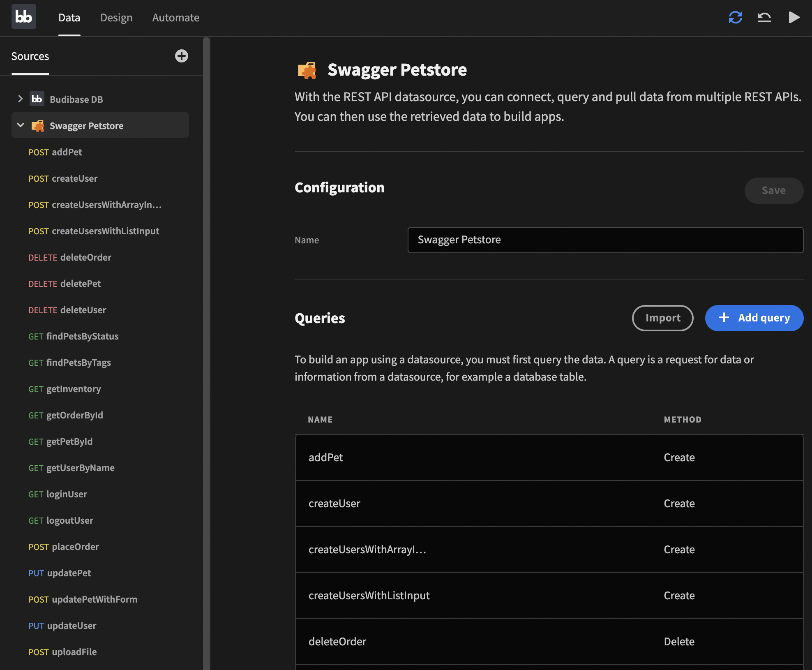The image size is (812, 670).
Task: Switch to the Design tab
Action: [x=116, y=18]
